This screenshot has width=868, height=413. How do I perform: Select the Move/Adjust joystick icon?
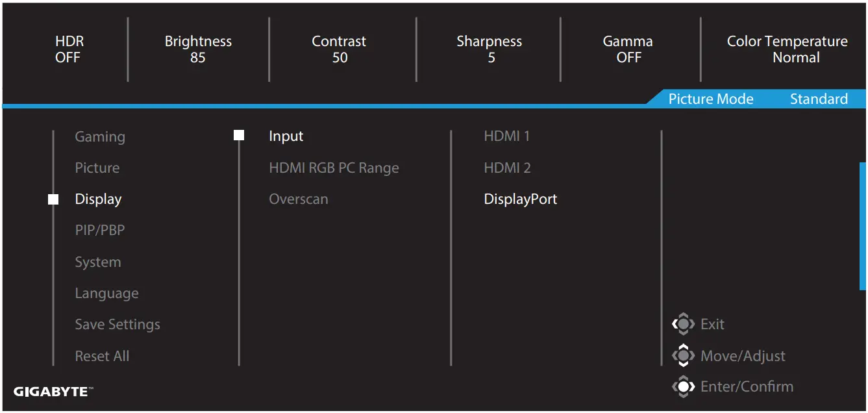(x=684, y=355)
